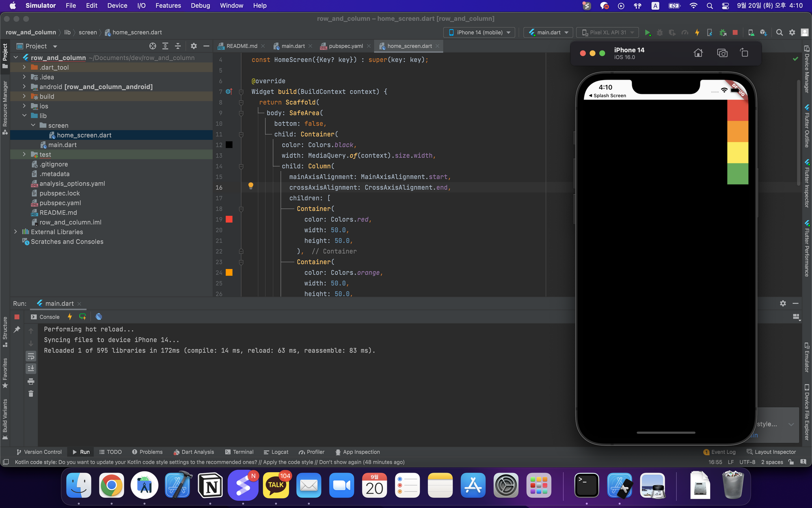Expand the android folder in project tree
The image size is (812, 508).
[24, 87]
